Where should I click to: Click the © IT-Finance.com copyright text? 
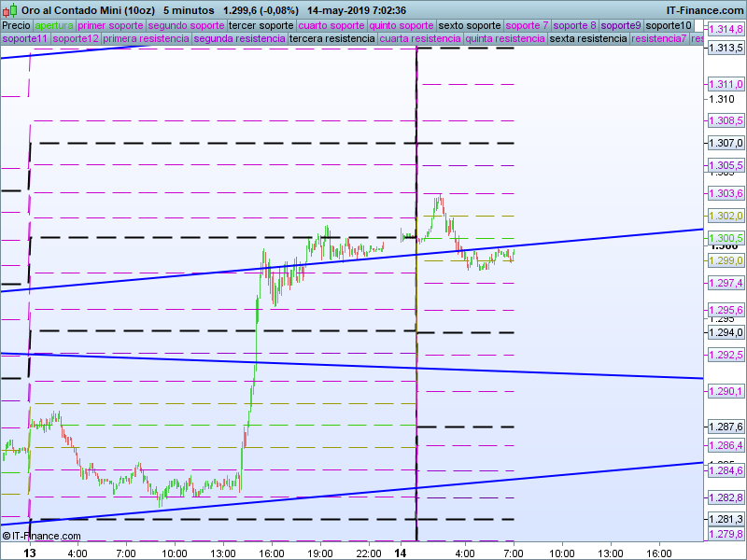click(x=42, y=536)
